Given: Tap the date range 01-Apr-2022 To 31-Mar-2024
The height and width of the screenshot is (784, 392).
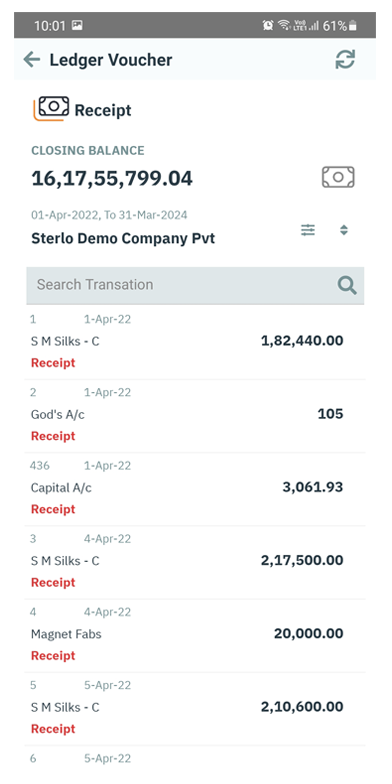Looking at the screenshot, I should (x=110, y=216).
